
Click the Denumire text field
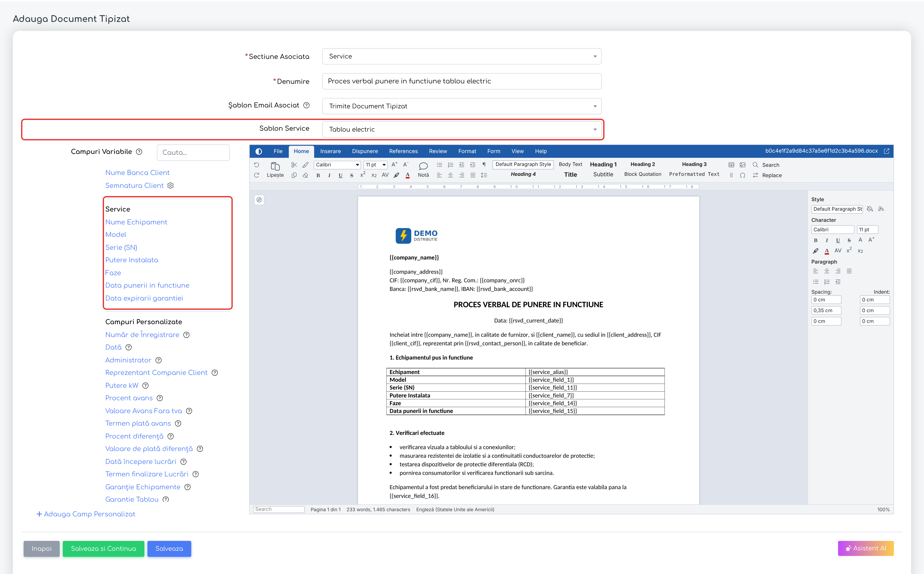[462, 81]
